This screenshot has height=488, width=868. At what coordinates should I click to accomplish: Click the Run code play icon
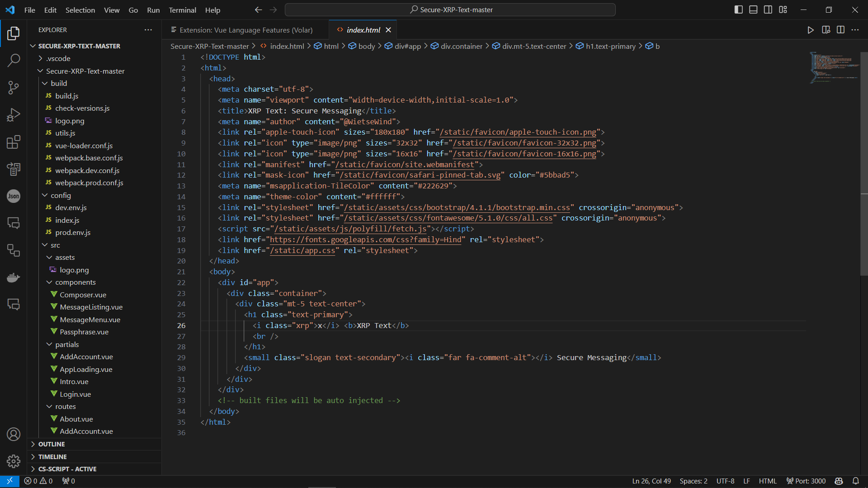tap(811, 30)
